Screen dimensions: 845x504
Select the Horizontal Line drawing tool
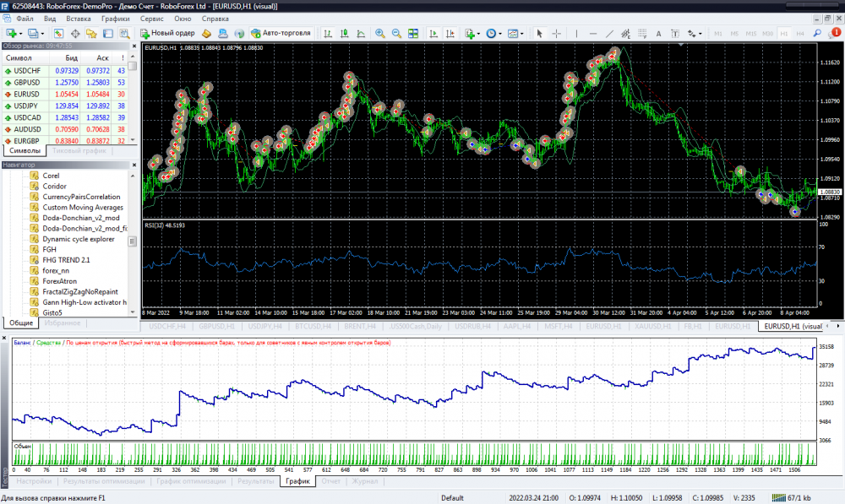coord(593,34)
